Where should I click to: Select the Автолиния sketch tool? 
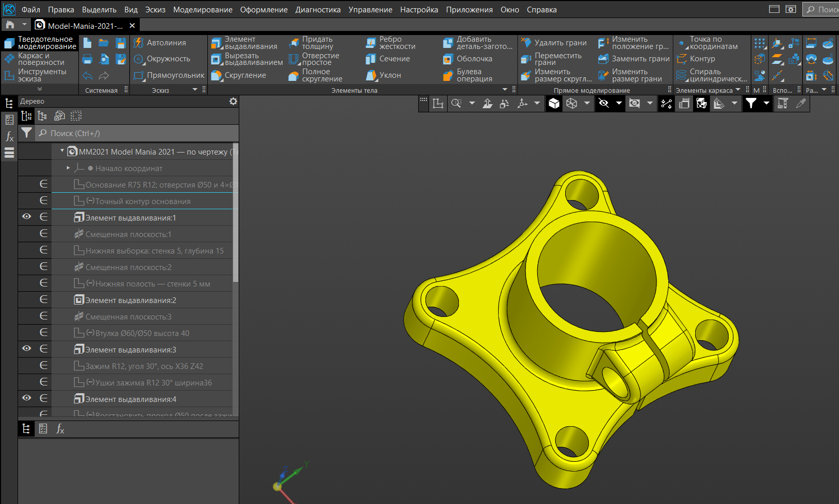[160, 43]
